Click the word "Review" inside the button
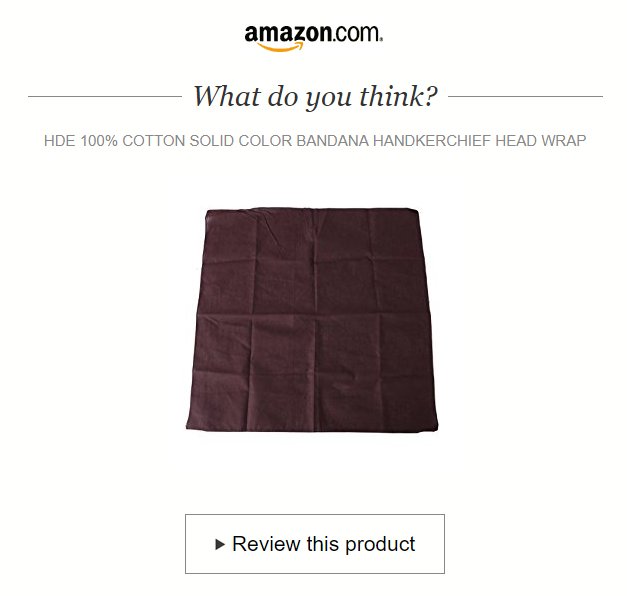Image resolution: width=627 pixels, height=596 pixels. [x=266, y=544]
